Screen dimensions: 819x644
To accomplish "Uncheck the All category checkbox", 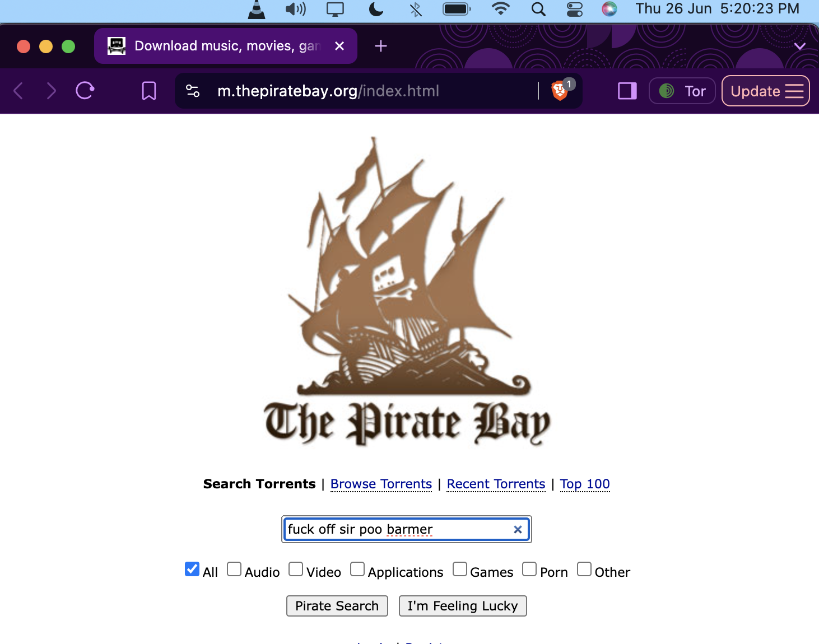I will [x=192, y=569].
